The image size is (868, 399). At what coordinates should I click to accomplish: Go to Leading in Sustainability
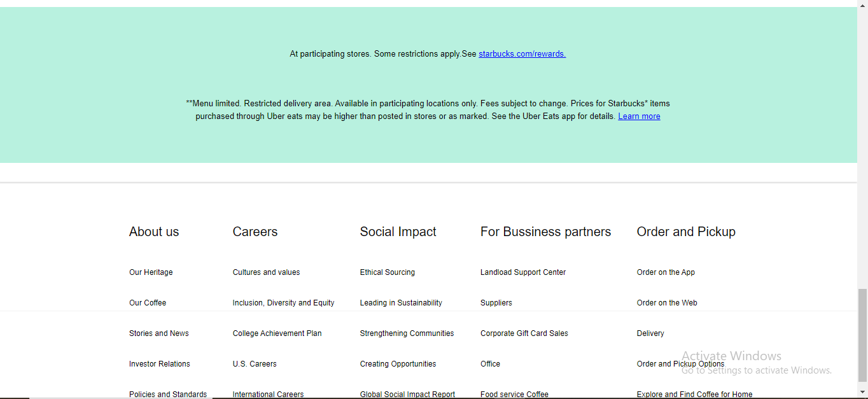coord(401,303)
